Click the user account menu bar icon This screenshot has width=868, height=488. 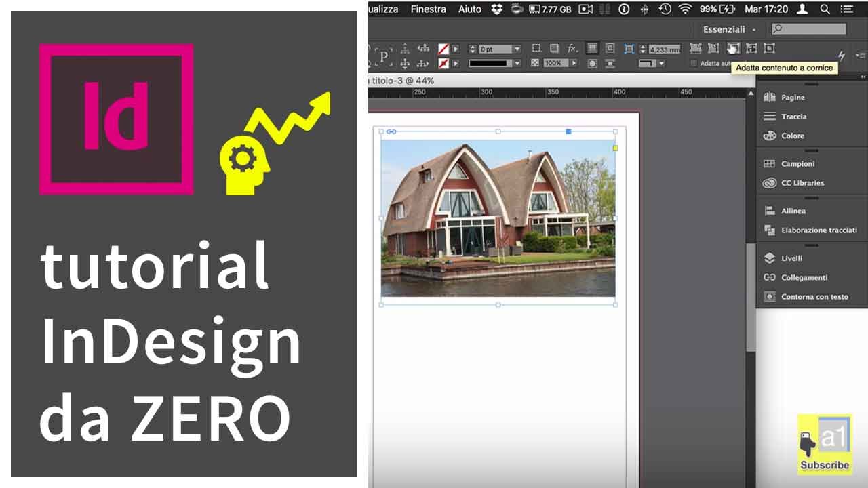803,9
